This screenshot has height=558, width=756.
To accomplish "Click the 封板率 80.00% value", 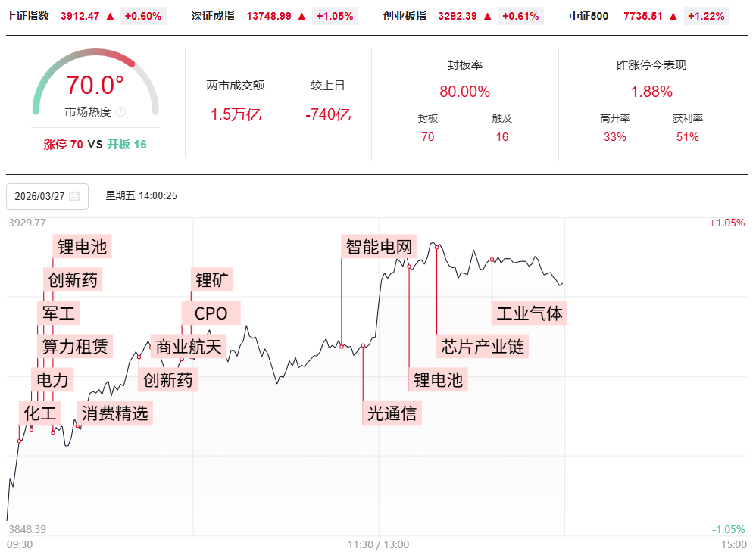I will pyautogui.click(x=464, y=92).
